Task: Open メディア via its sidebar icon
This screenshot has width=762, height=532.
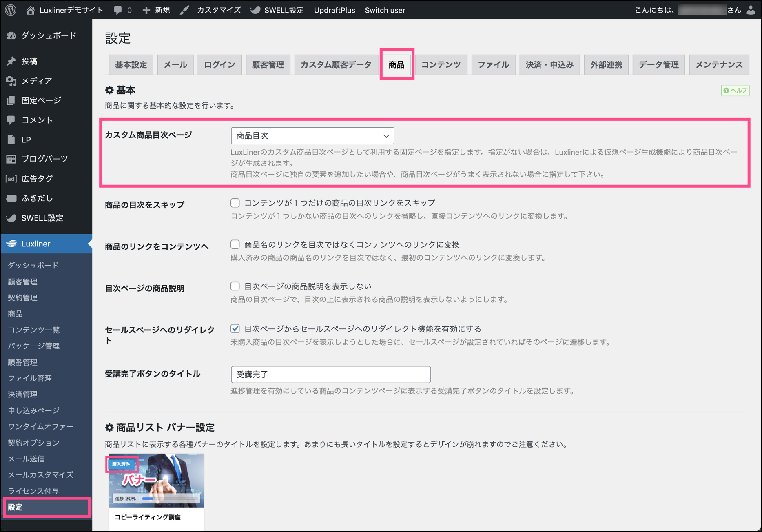Action: (x=11, y=81)
